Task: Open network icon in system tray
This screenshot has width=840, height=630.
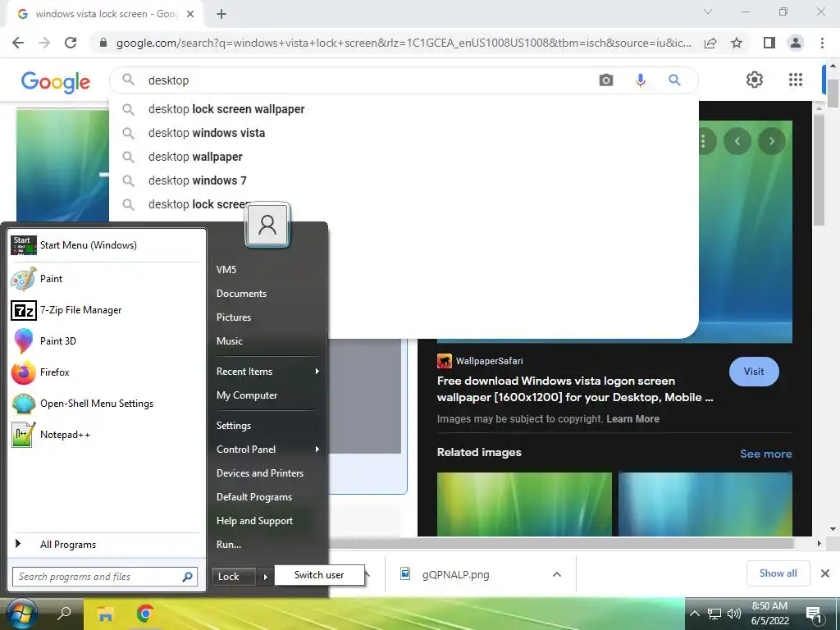Action: pos(714,614)
